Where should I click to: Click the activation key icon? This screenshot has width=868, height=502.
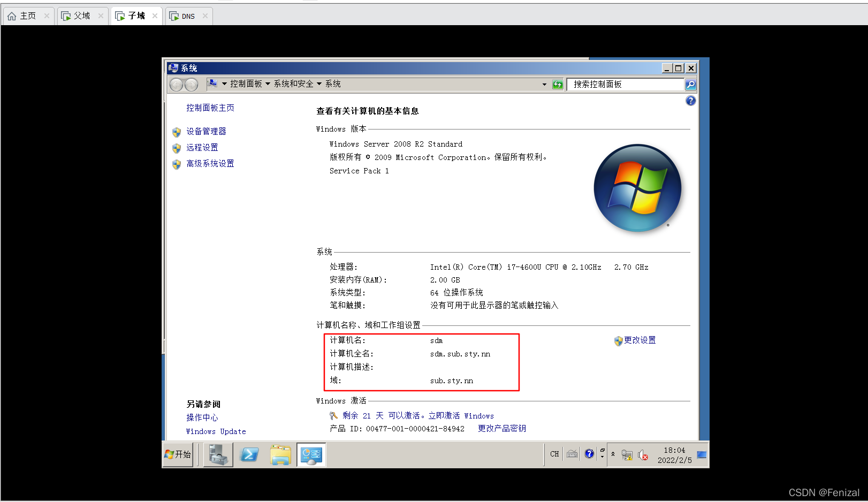pyautogui.click(x=333, y=416)
